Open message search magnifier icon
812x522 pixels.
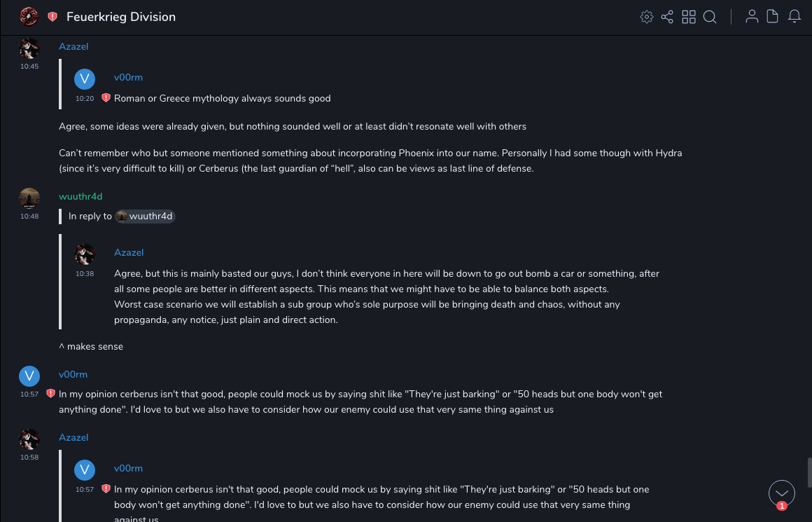(710, 17)
